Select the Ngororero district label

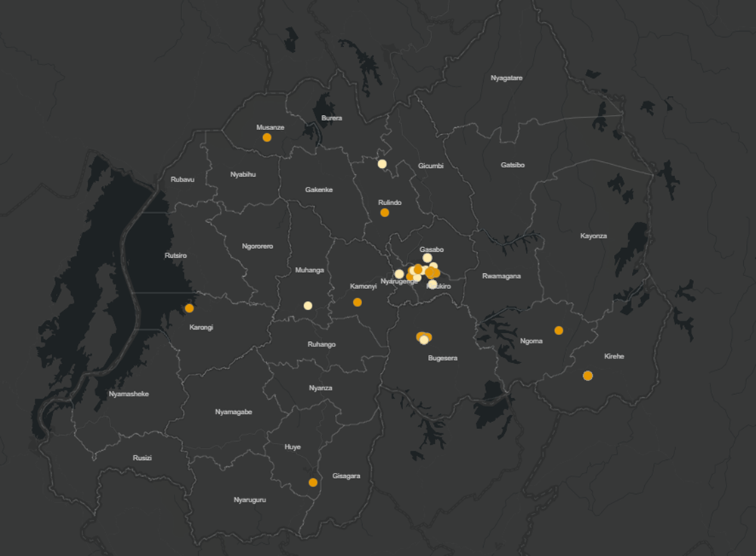pyautogui.click(x=258, y=246)
